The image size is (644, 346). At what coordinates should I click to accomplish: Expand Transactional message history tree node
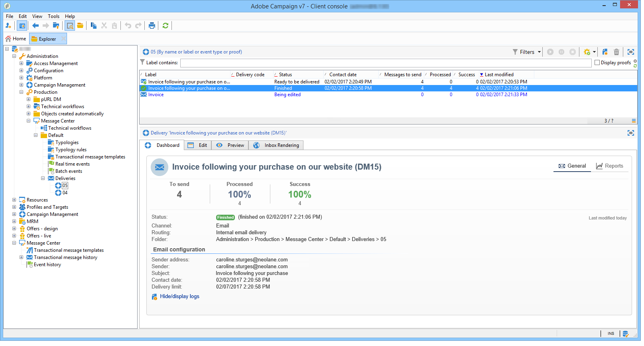[x=22, y=257]
